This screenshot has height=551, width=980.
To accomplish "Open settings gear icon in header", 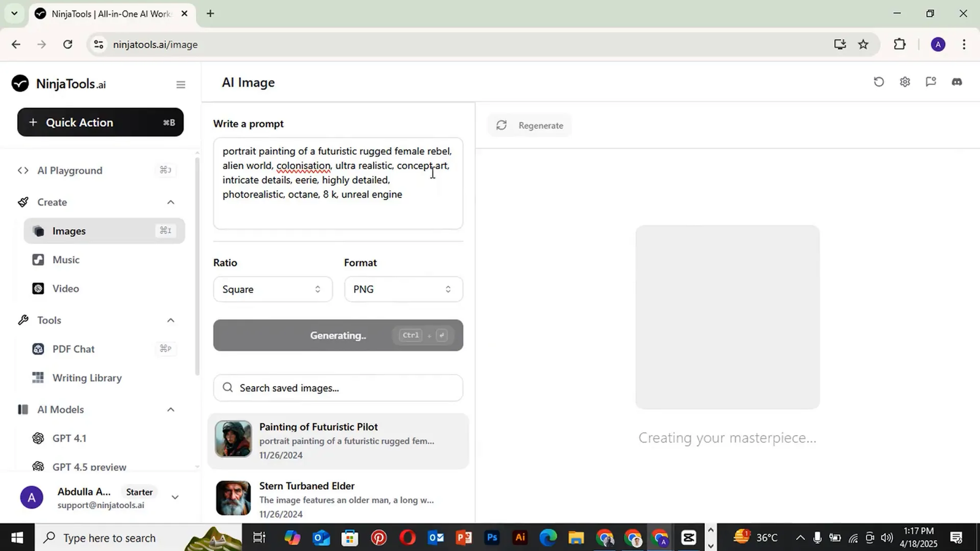I will (x=905, y=82).
